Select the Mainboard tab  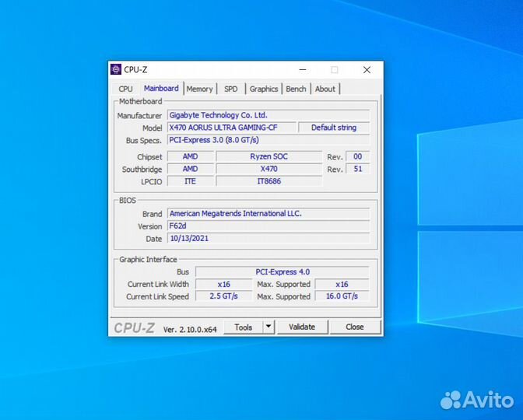[161, 89]
